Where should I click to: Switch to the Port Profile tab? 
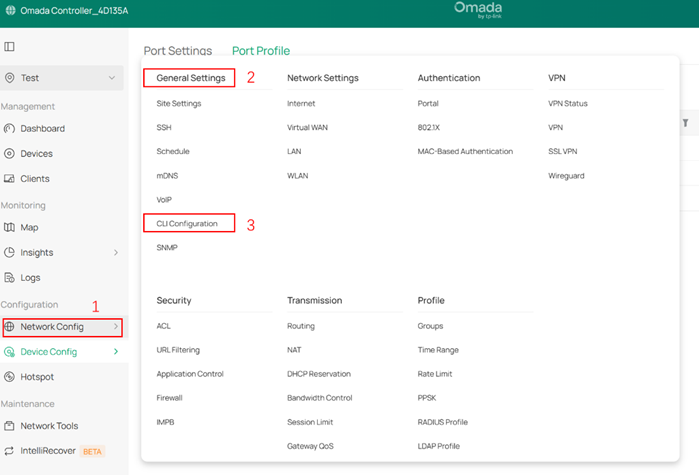[x=260, y=51]
